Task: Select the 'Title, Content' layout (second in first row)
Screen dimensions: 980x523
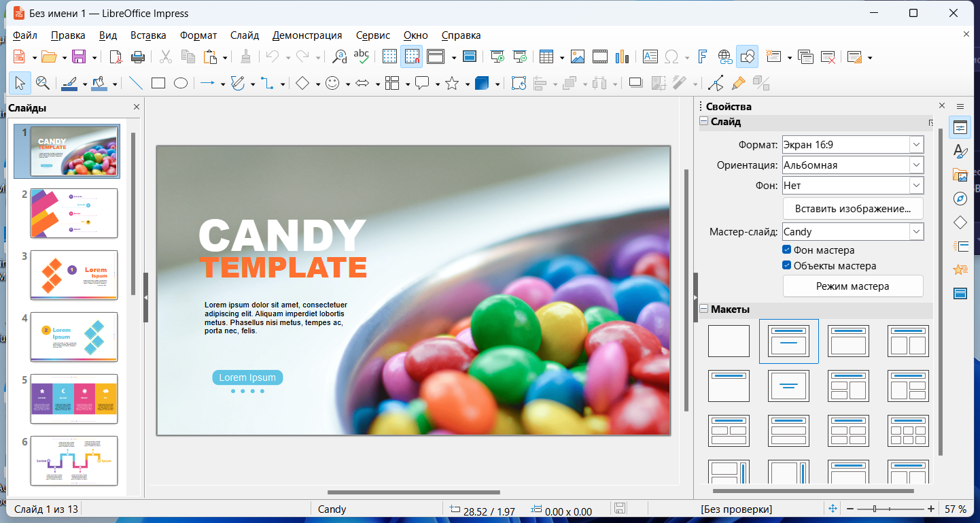Action: [788, 341]
